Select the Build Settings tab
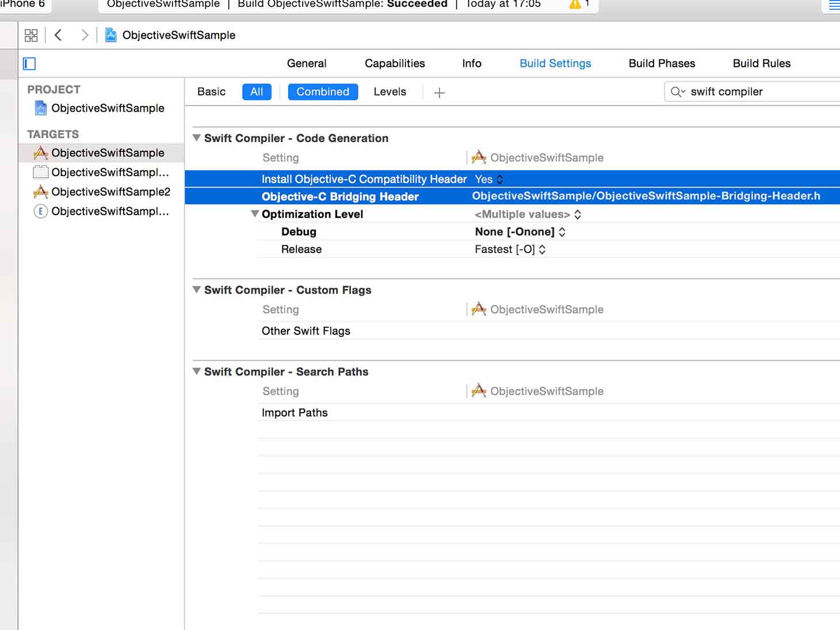The width and height of the screenshot is (840, 630). (x=555, y=63)
